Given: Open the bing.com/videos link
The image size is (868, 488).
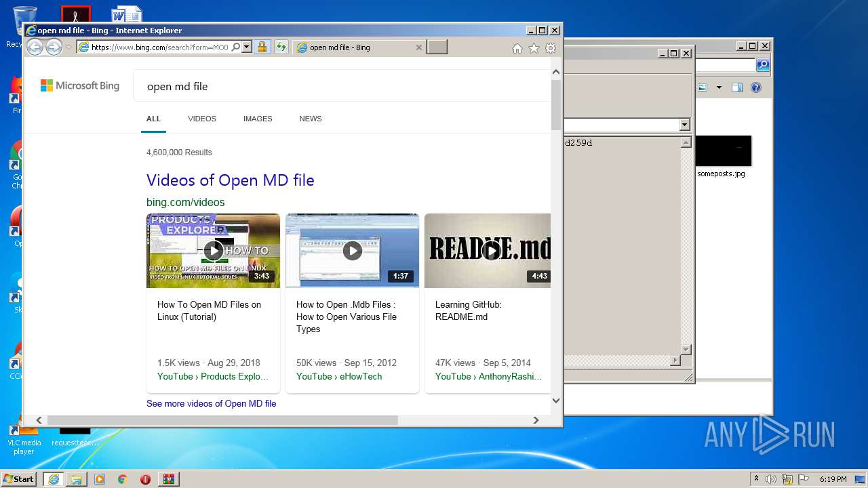Looking at the screenshot, I should coord(185,202).
